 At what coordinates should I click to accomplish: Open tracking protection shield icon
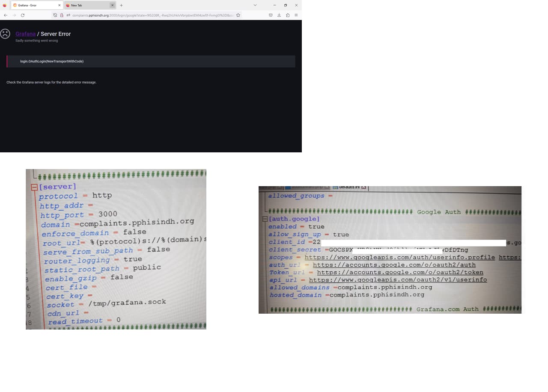(x=55, y=15)
